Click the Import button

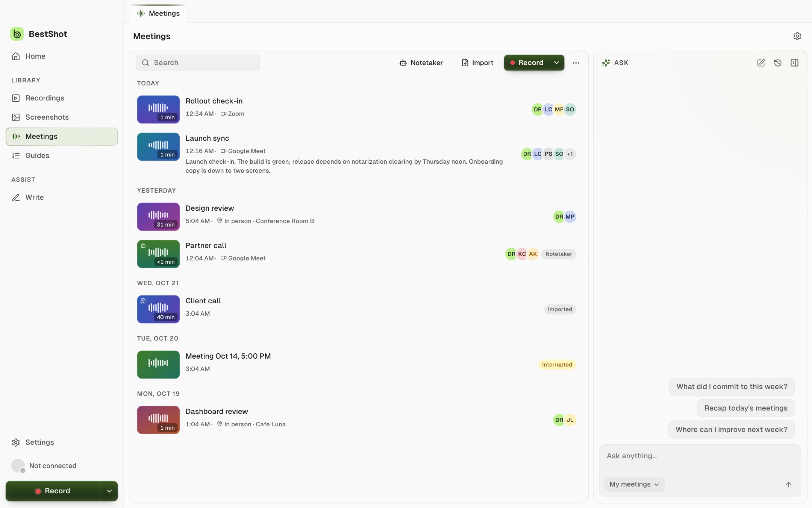coord(477,63)
